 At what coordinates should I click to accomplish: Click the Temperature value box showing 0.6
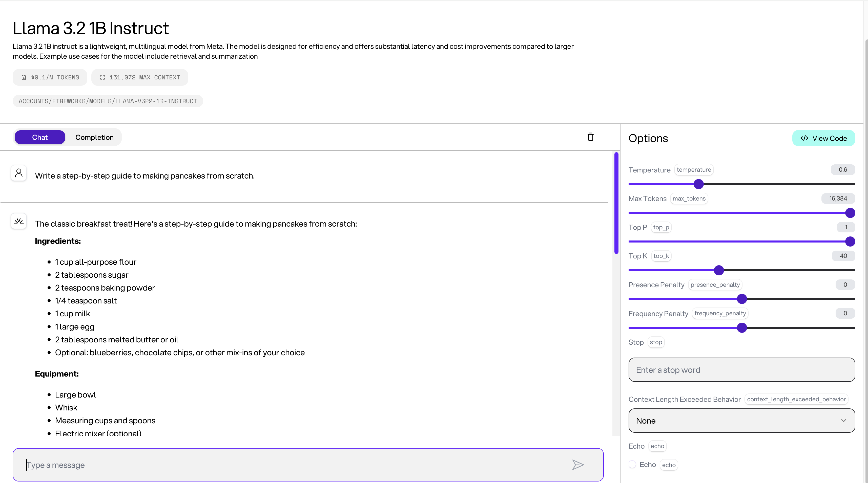[843, 170]
